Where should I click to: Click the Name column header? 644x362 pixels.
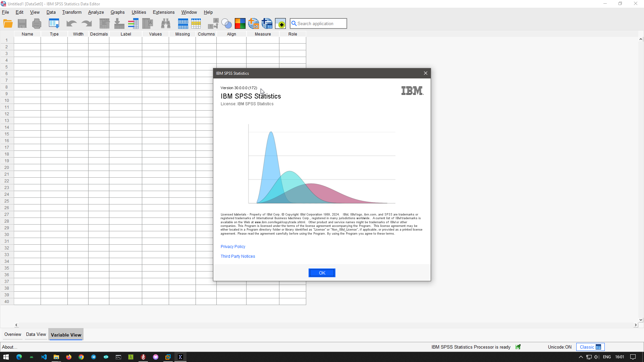(x=28, y=34)
